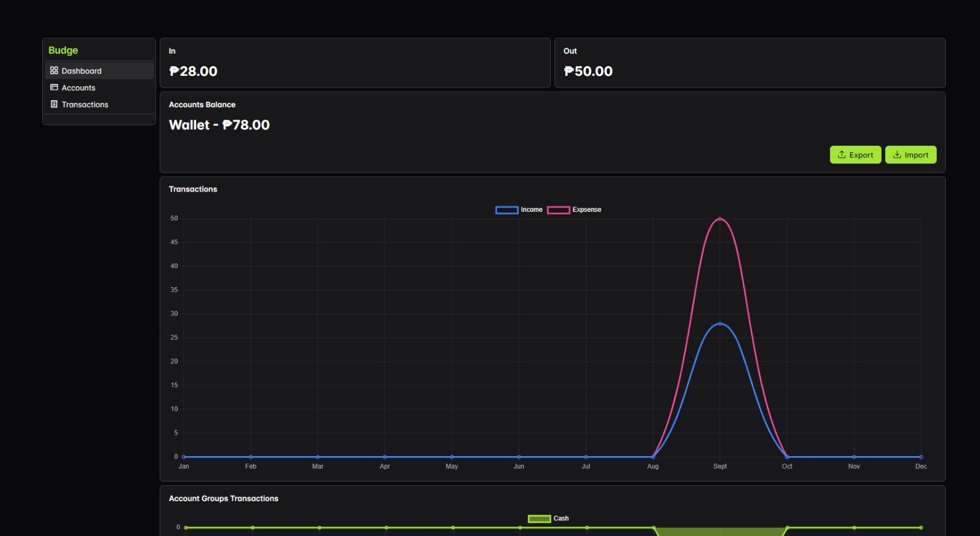This screenshot has height=536, width=980.
Task: Click the Accounts Balance heading
Action: [x=202, y=105]
